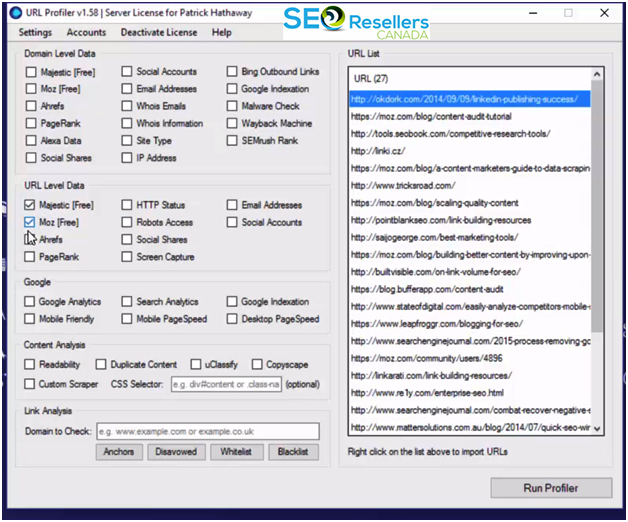Choose Deactivate License menu item

pos(159,32)
